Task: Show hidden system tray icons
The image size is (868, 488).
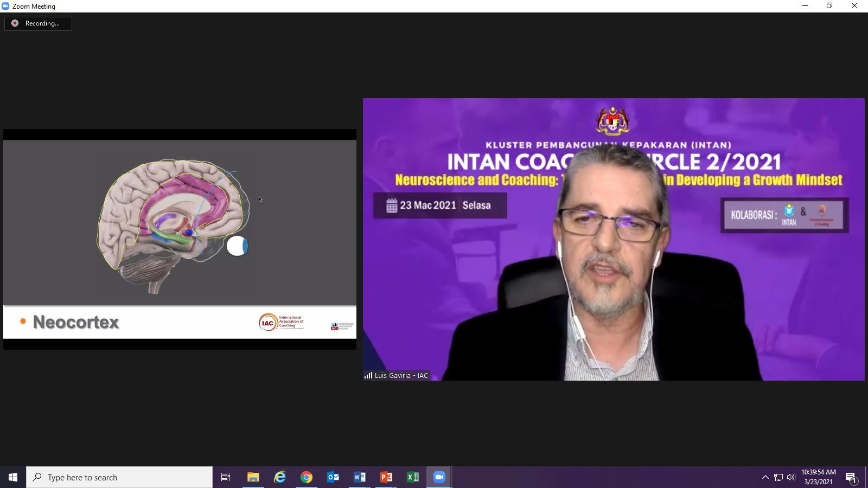Action: (765, 477)
